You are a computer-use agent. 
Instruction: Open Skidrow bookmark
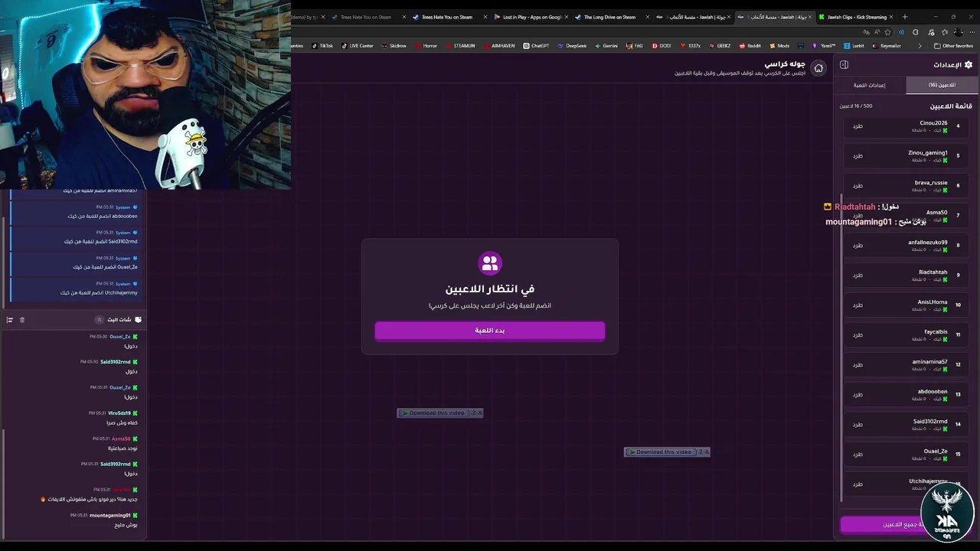pyautogui.click(x=394, y=46)
